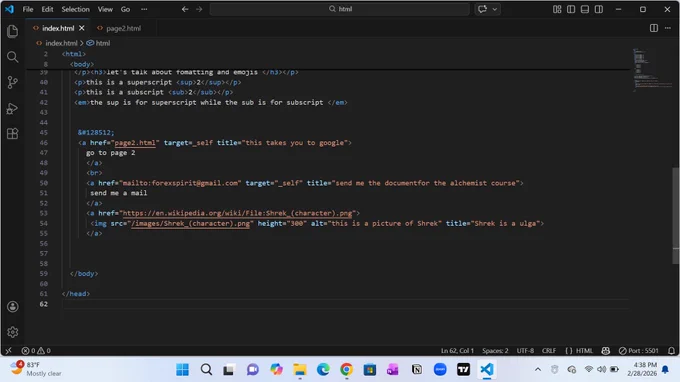Image resolution: width=680 pixels, height=382 pixels.
Task: Place the cursor on line 62
Action: [345, 304]
